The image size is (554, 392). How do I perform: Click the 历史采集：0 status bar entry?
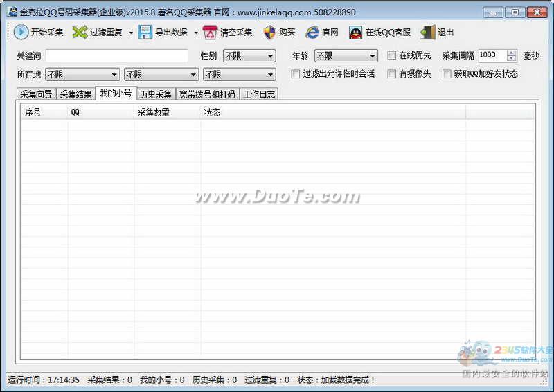215,380
